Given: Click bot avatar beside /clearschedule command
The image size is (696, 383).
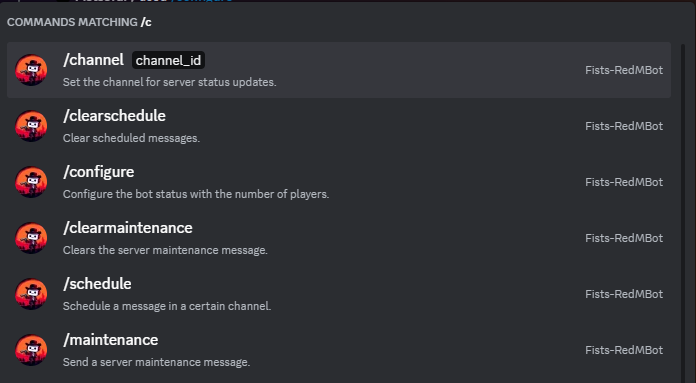Looking at the screenshot, I should pyautogui.click(x=31, y=126).
